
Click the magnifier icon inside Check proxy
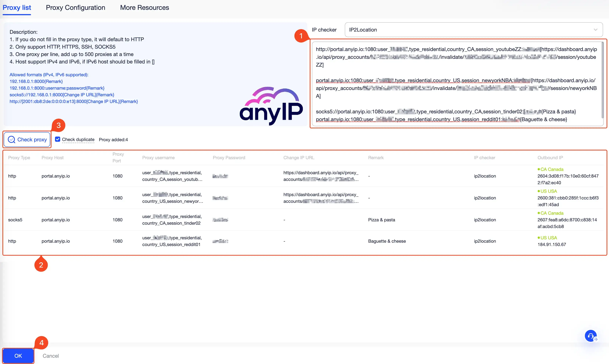(11, 139)
